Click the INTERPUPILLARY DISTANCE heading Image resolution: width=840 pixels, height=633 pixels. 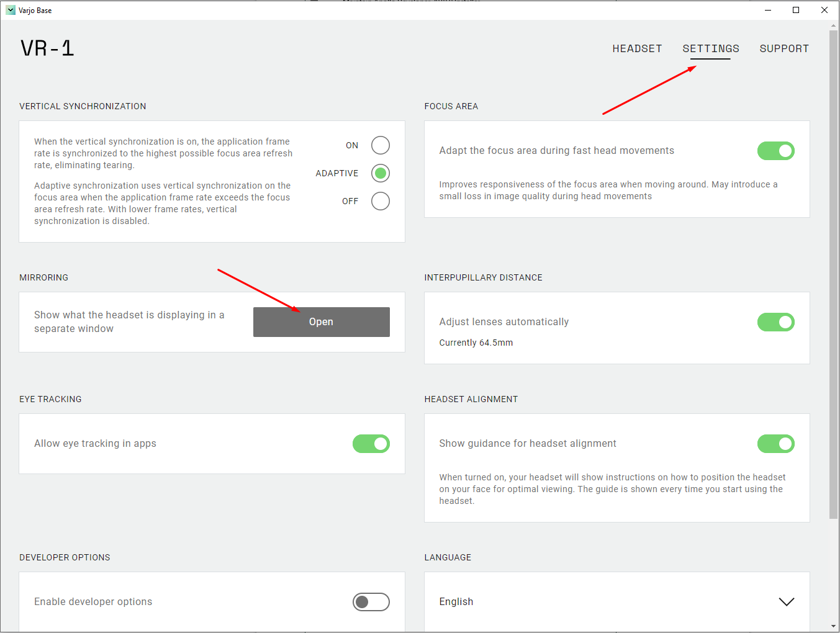point(484,277)
